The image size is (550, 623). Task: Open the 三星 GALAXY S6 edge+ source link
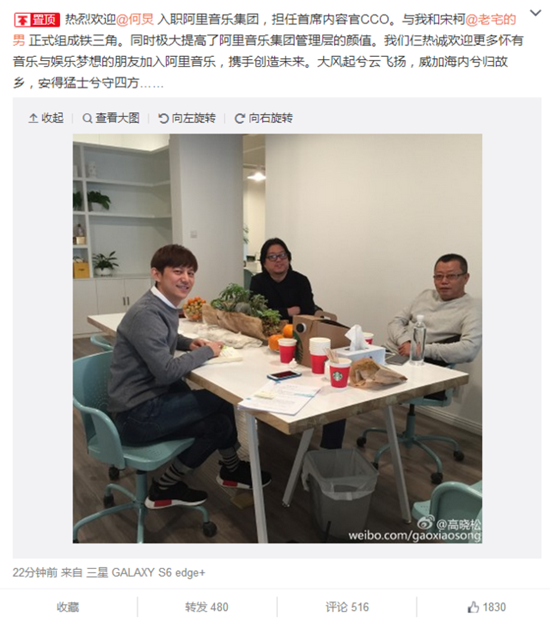[146, 573]
